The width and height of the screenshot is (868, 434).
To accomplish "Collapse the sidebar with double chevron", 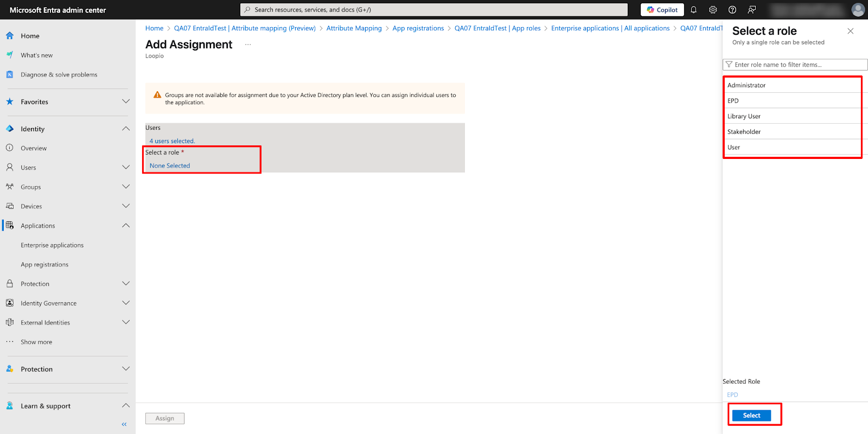I will click(x=124, y=424).
